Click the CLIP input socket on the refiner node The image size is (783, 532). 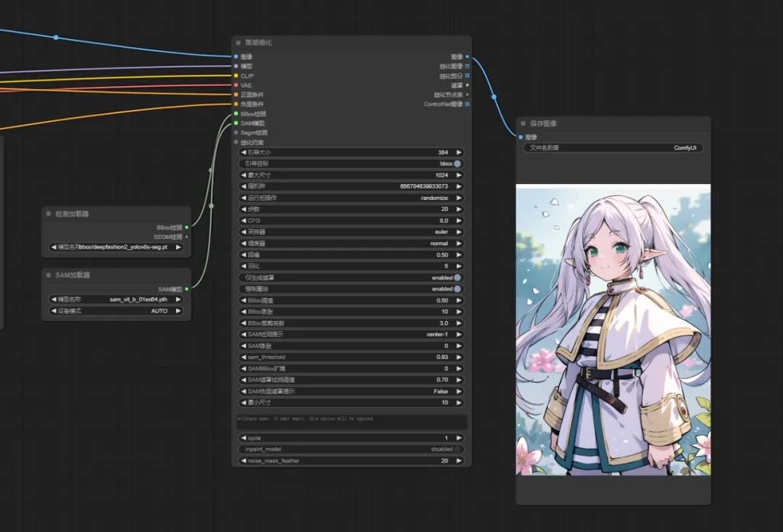[236, 75]
